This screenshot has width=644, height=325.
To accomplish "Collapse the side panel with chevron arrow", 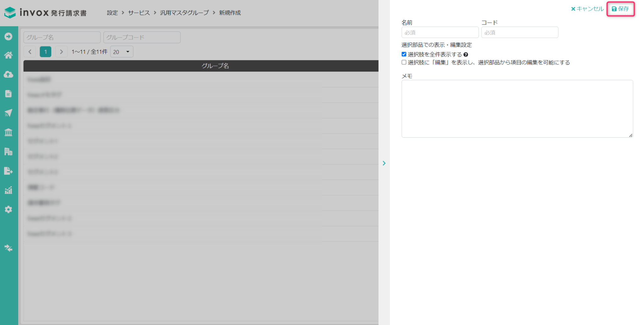I will tap(384, 163).
